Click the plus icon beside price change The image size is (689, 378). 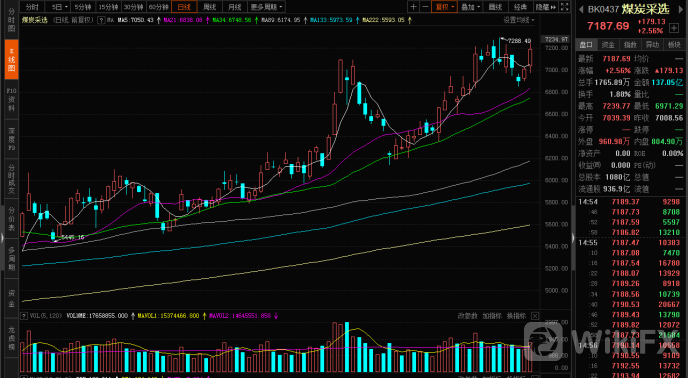coord(674,28)
